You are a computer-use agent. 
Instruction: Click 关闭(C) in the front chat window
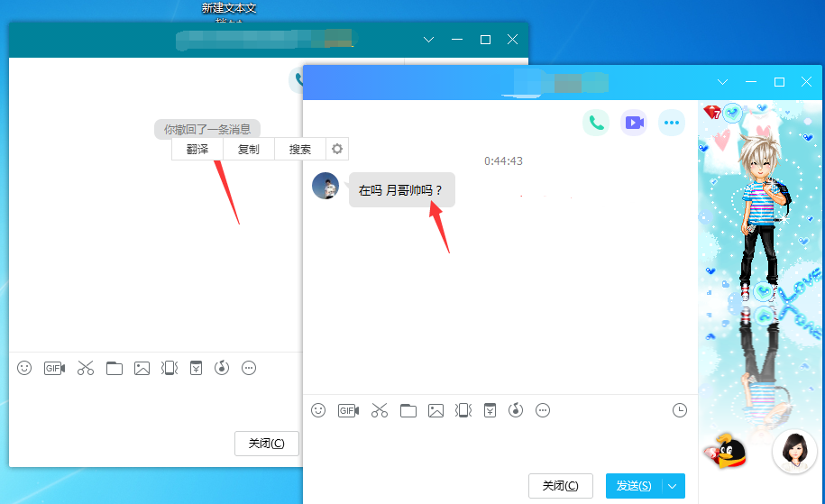pos(560,486)
